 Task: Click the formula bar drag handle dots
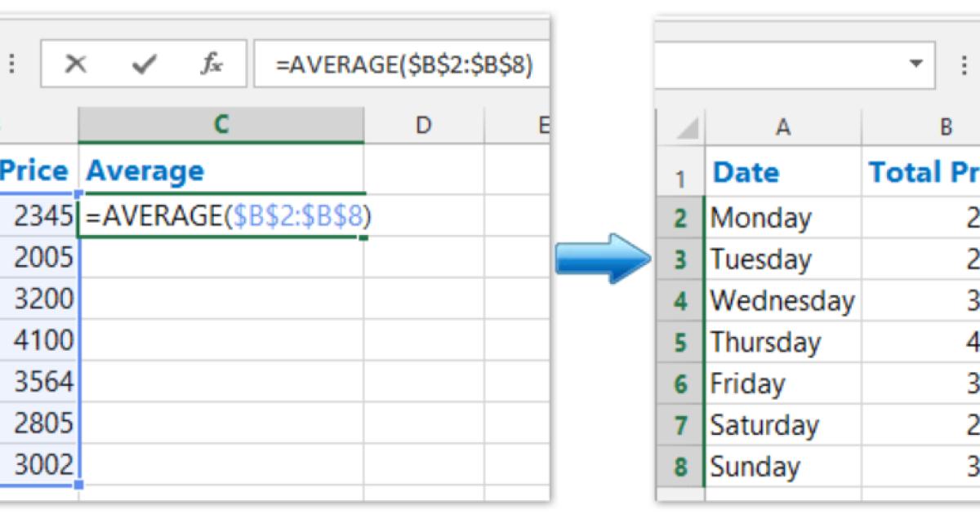point(11,64)
